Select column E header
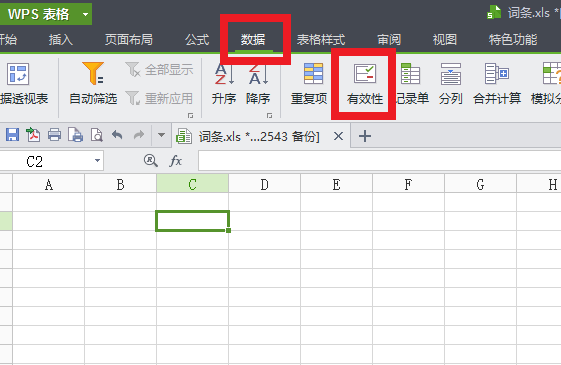 pos(337,184)
